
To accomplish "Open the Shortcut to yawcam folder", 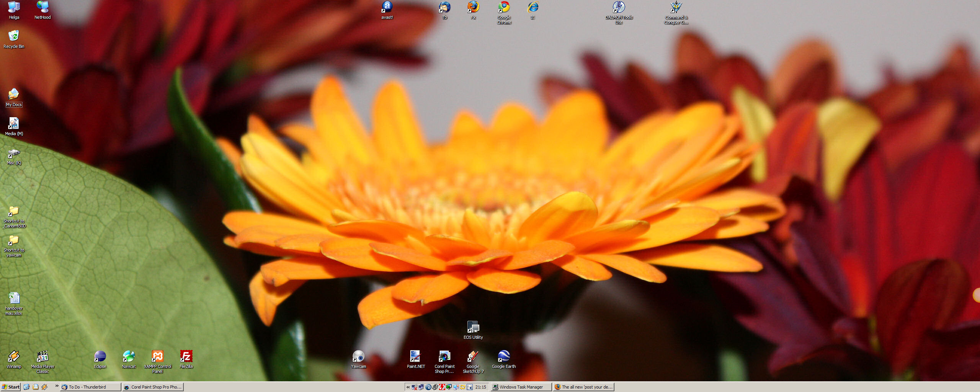I will pos(14,246).
